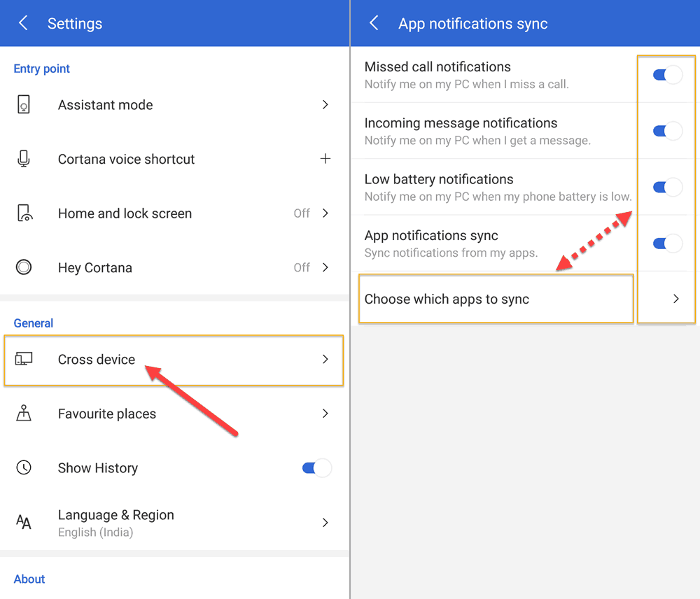Tap 'Notify me on my PC when I miss a call.'
Screen dimensions: 700x599
click(466, 84)
